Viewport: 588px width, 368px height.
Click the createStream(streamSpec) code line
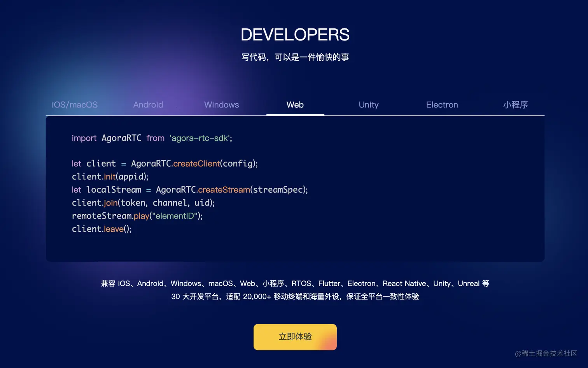(x=190, y=190)
